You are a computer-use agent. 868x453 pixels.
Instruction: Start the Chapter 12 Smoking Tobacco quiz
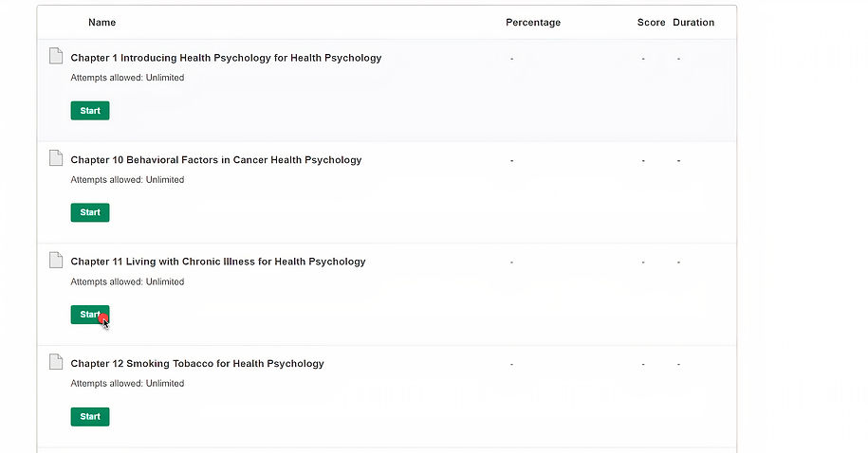coord(90,416)
